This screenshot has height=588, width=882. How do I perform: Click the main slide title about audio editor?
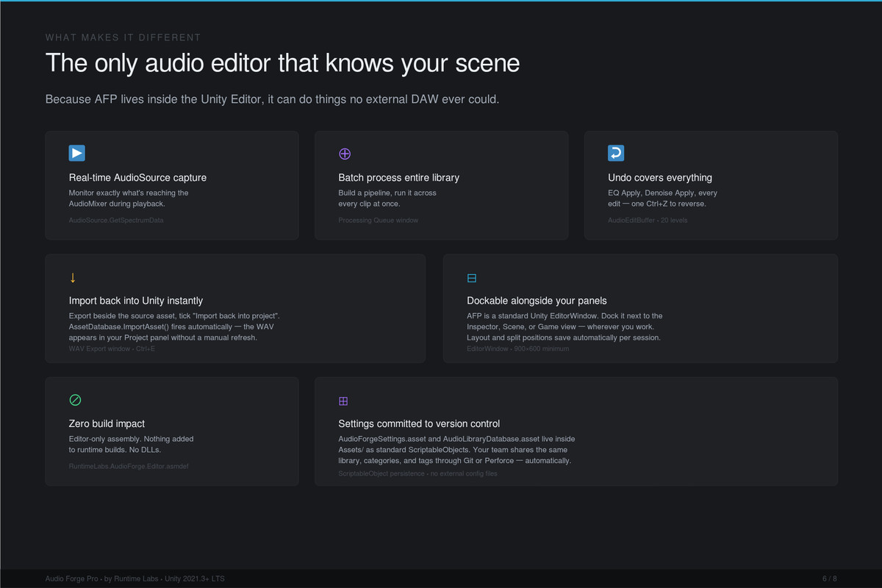tap(283, 63)
